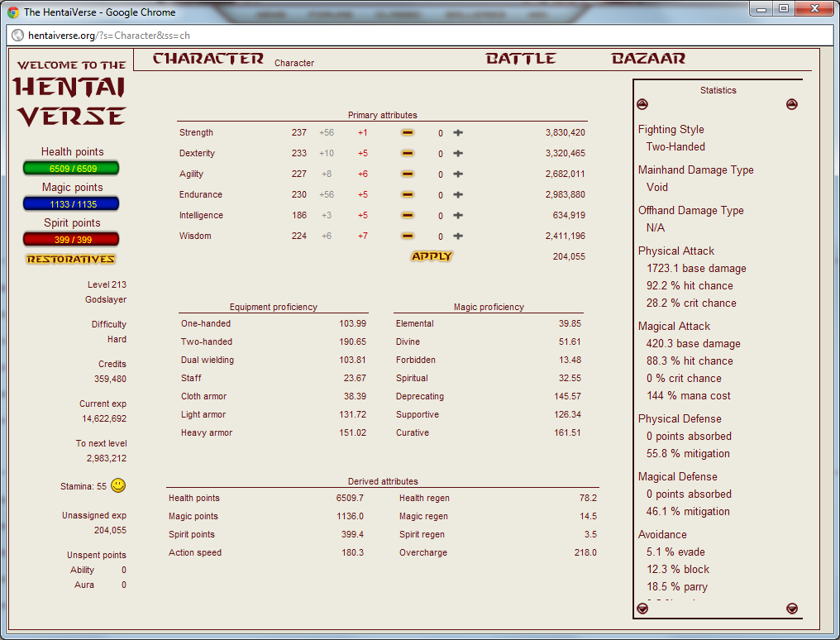
Task: Click the Strength exp cost 3,830,420
Action: tap(566, 132)
